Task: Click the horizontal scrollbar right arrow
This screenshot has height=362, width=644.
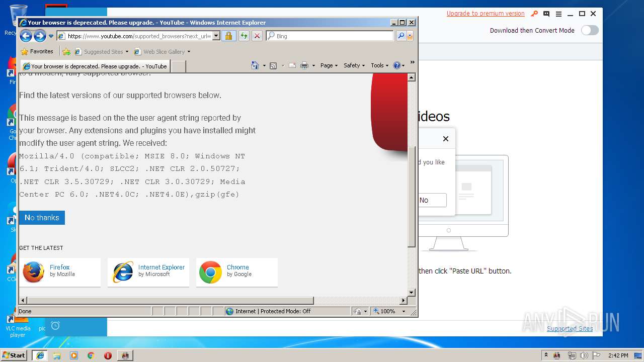Action: pyautogui.click(x=403, y=301)
